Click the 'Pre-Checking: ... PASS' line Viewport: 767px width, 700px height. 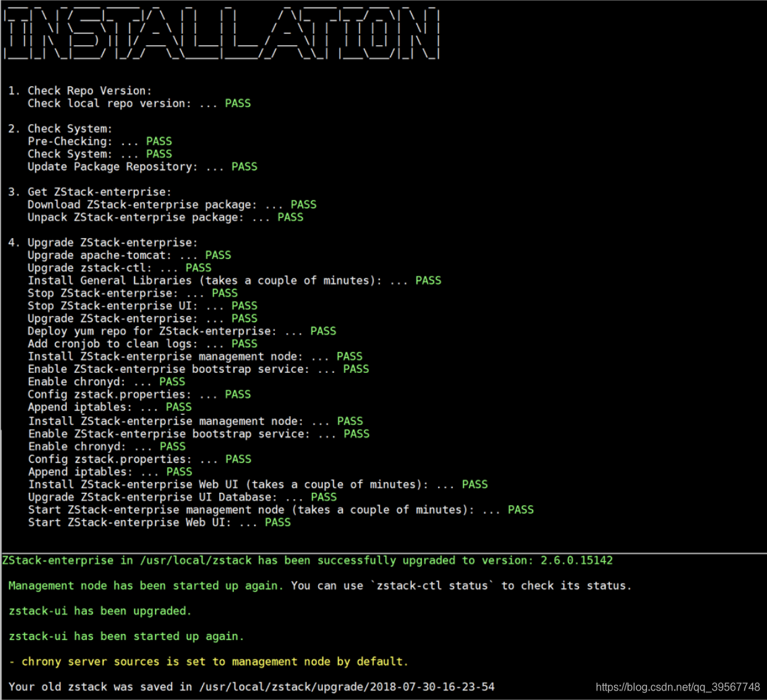pyautogui.click(x=100, y=142)
